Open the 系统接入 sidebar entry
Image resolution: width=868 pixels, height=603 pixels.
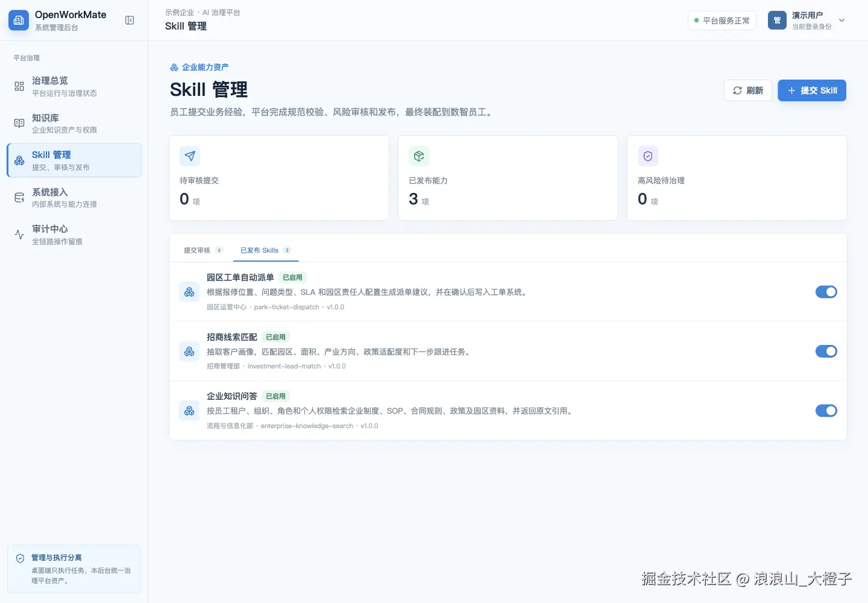pos(74,197)
